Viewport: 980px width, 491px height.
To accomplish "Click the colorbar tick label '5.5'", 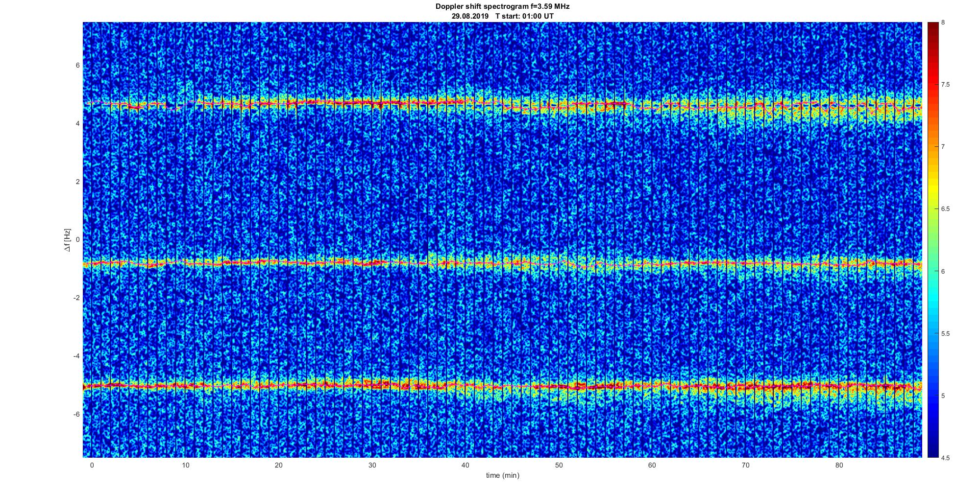I will 945,333.
